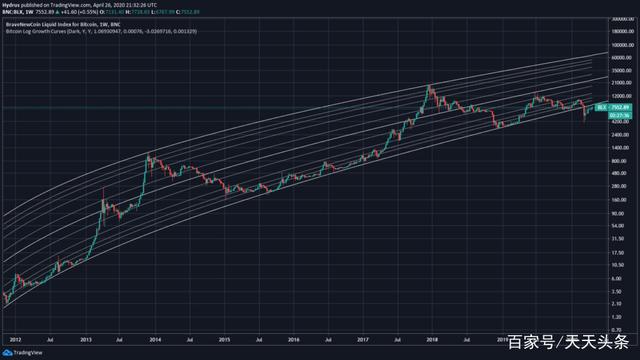Click the 12000.00 price axis label
The width and height of the screenshot is (640, 360).
[x=622, y=96]
